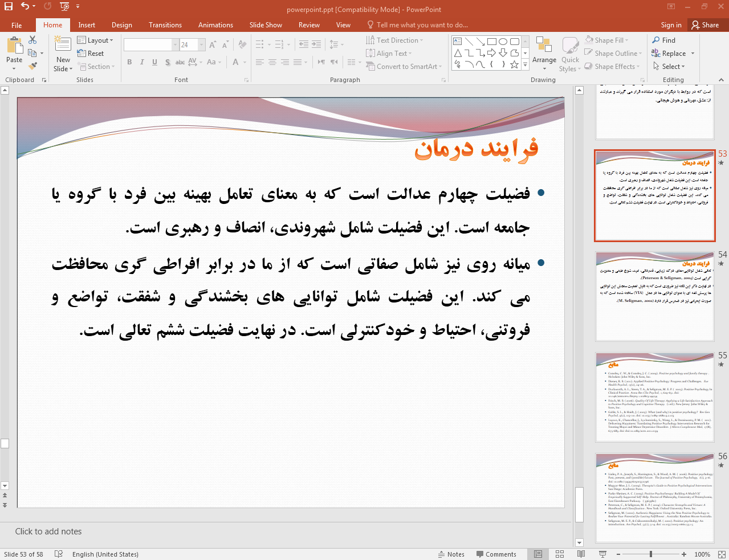This screenshot has width=729, height=560.
Task: Click the Start From Beginning slideshow icon
Action: (64, 6)
